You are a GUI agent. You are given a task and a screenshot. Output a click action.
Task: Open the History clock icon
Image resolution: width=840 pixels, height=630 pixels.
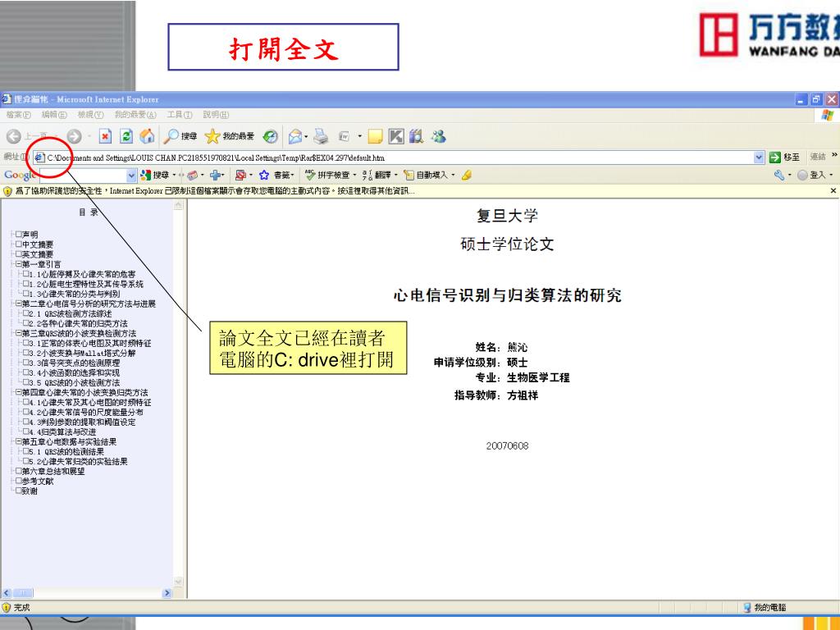(x=271, y=137)
